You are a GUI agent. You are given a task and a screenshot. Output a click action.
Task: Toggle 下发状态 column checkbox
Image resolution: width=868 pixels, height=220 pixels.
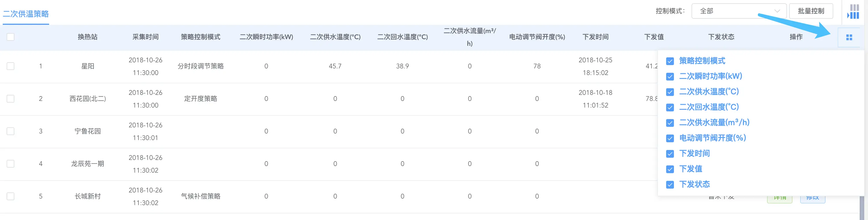click(x=670, y=185)
